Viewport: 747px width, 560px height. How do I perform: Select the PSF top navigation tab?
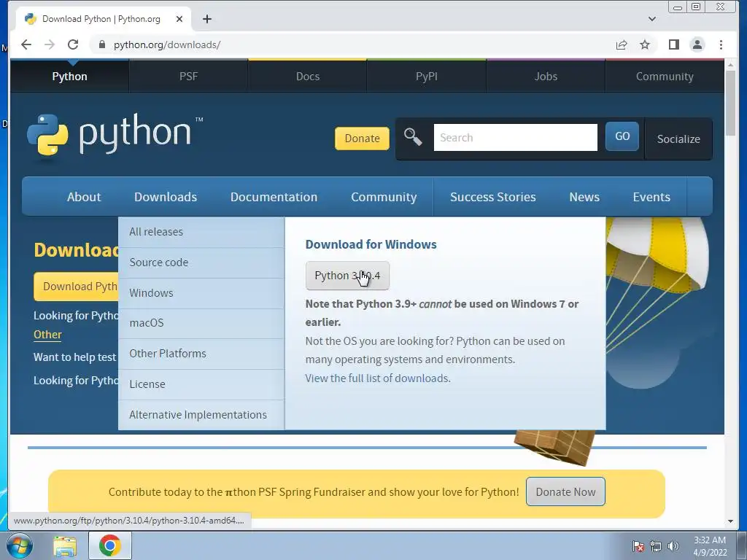point(189,76)
